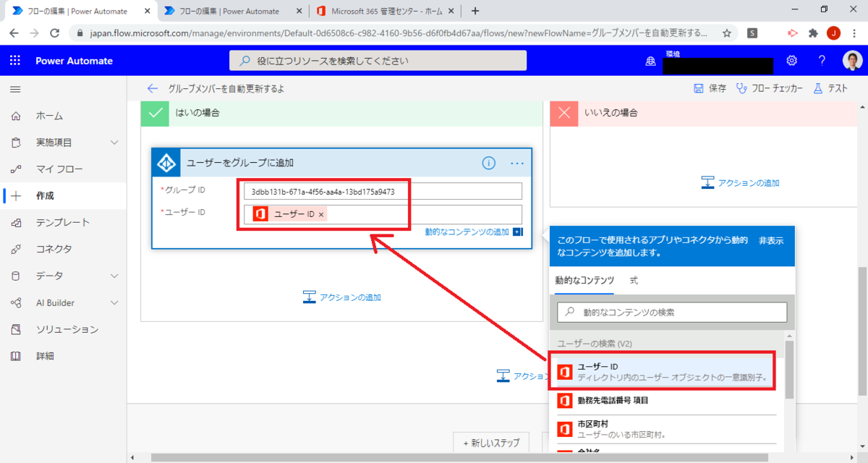Viewport: 868px width, 463px height.
Task: Expand the 実施項目 navigation chevron
Action: tap(114, 143)
